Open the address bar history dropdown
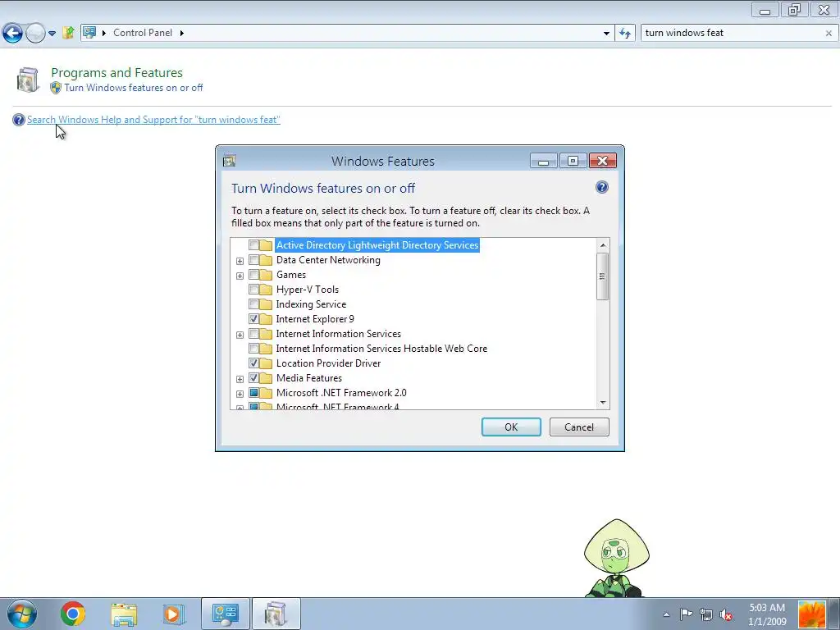This screenshot has height=630, width=840. pos(606,33)
